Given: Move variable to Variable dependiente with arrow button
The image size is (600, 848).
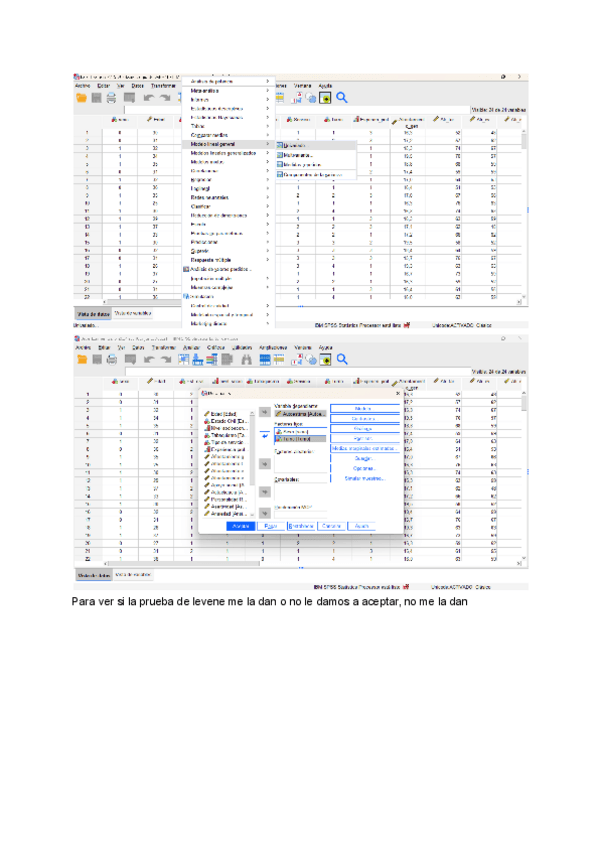Looking at the screenshot, I should click(x=265, y=412).
